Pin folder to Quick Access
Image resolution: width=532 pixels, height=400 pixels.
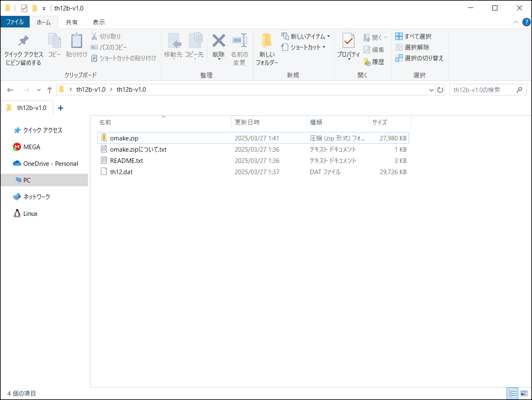point(24,49)
